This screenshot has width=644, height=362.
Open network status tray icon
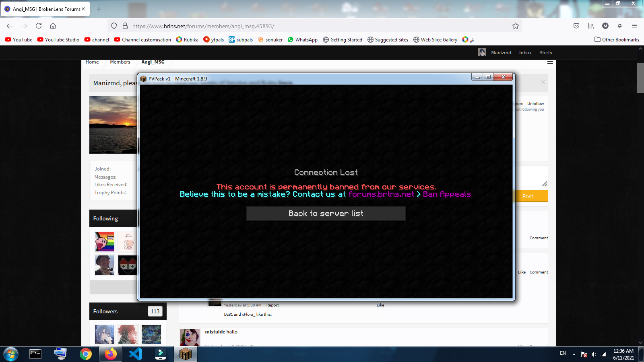603,354
